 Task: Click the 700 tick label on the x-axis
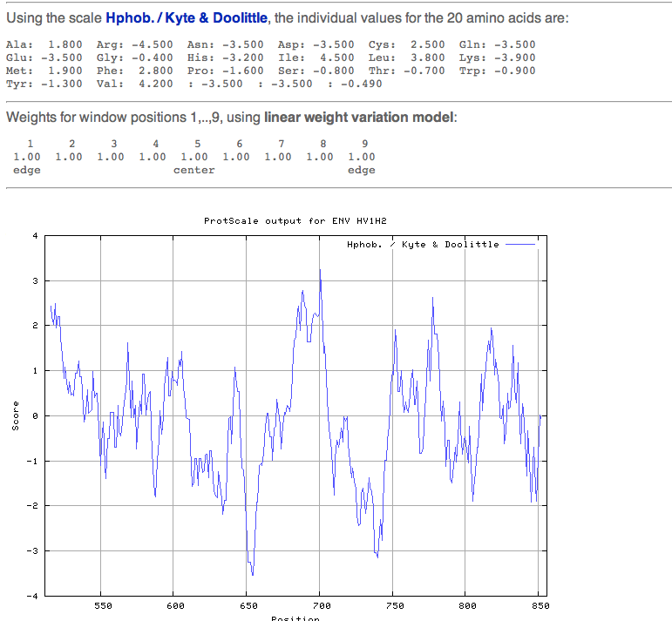point(320,604)
